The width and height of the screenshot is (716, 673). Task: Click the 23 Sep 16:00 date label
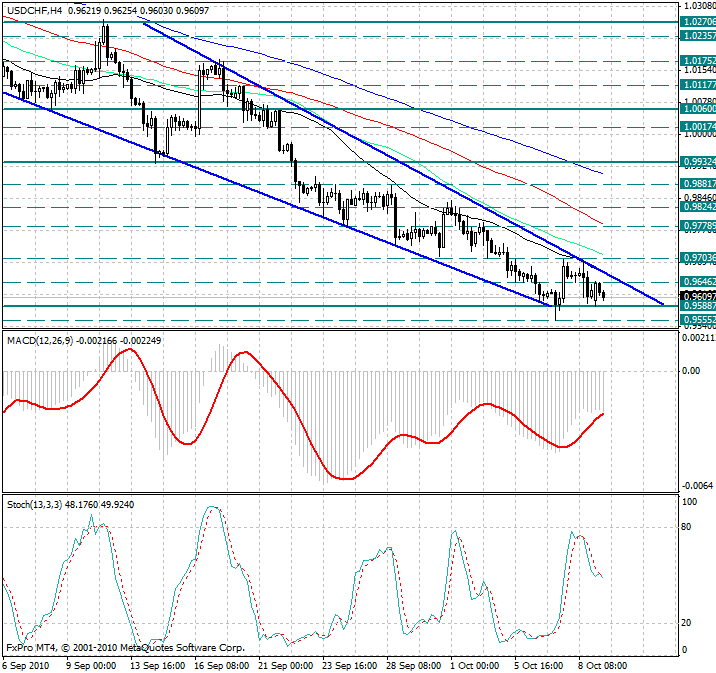(349, 665)
